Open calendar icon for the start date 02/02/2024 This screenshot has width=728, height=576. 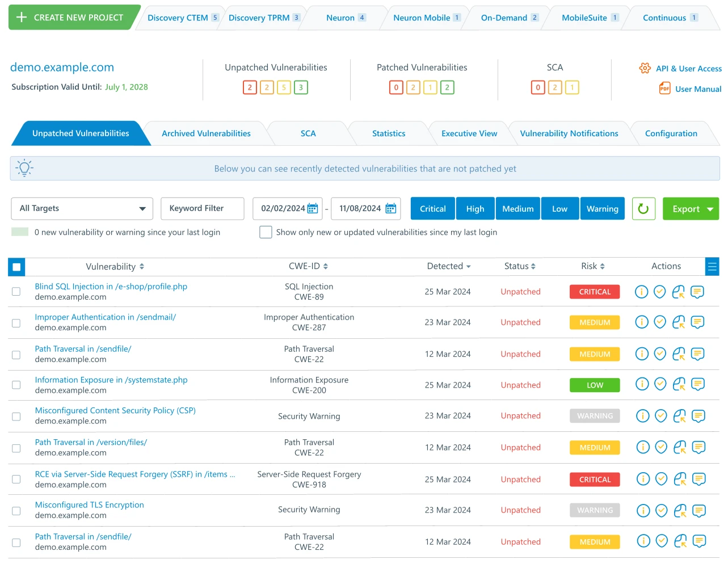(313, 209)
